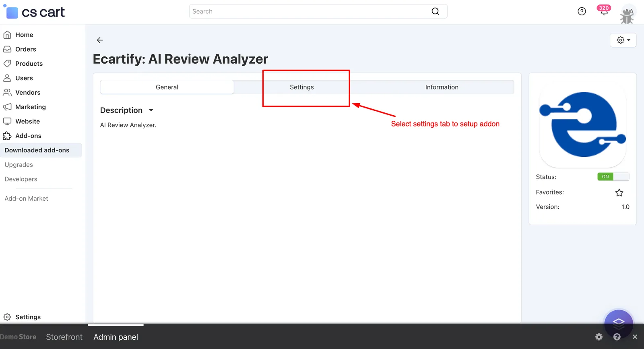Click the Products tag icon

click(7, 64)
